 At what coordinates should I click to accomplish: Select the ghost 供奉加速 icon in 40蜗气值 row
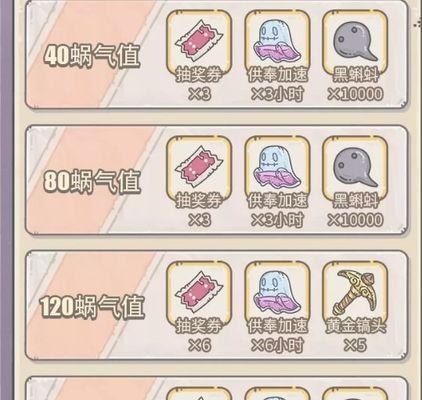[277, 41]
